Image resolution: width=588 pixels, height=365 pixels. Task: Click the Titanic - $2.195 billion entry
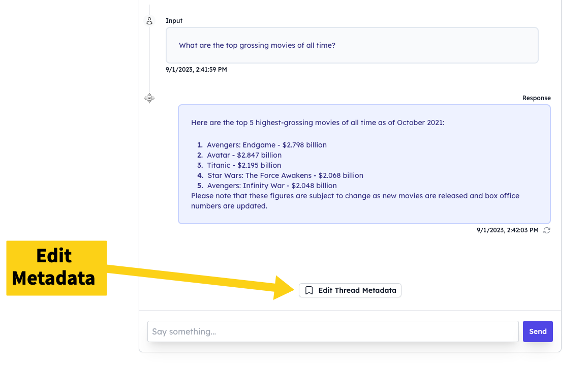(x=244, y=165)
